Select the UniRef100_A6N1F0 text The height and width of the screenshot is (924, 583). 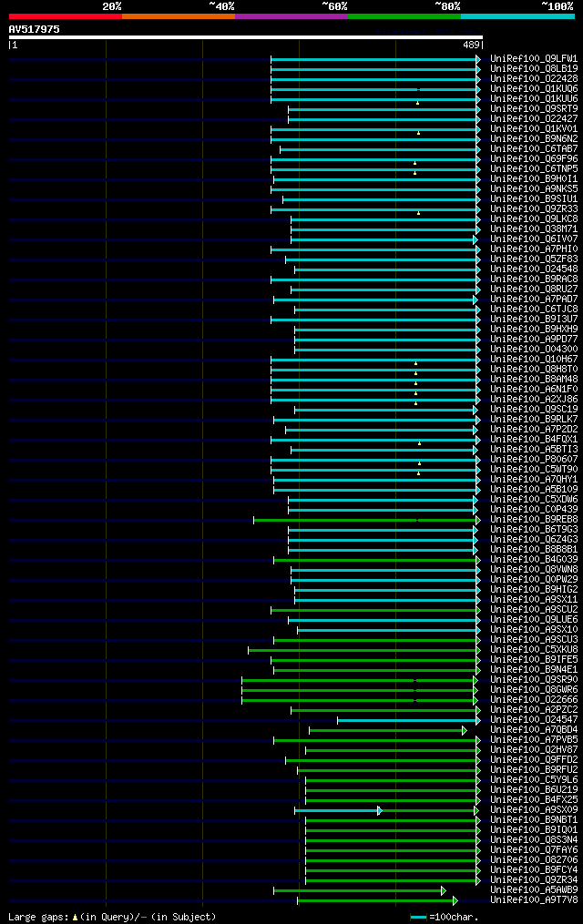(x=534, y=390)
